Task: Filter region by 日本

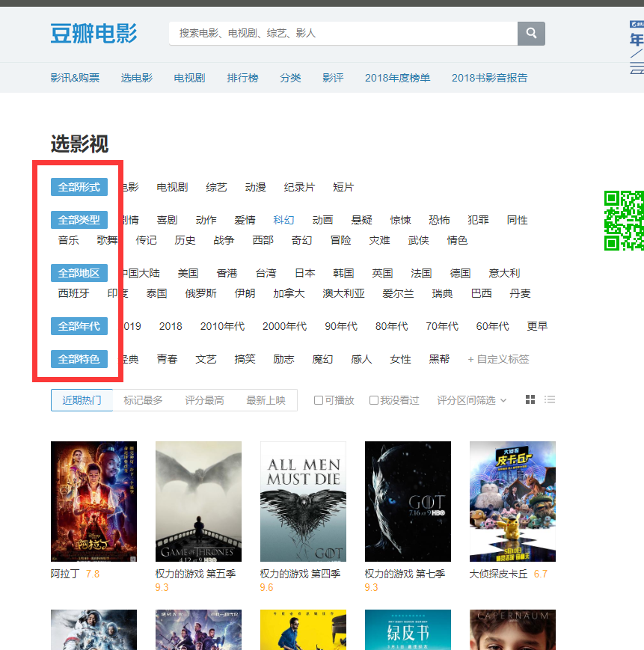Action: (x=305, y=273)
